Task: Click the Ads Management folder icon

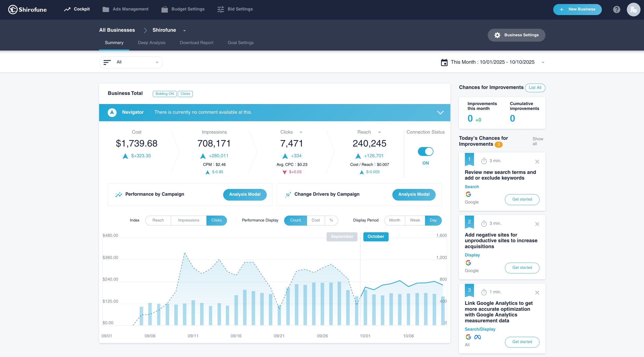Action: pyautogui.click(x=106, y=9)
